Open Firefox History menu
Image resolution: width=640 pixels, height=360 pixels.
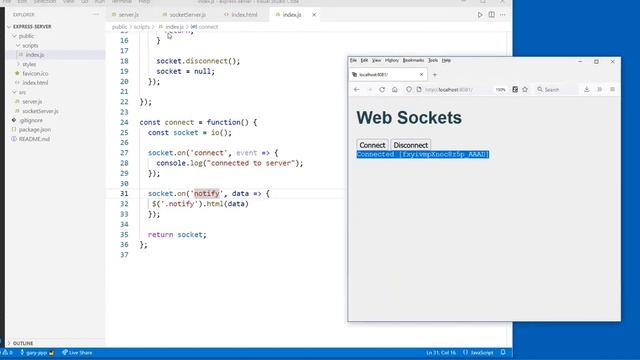click(392, 60)
